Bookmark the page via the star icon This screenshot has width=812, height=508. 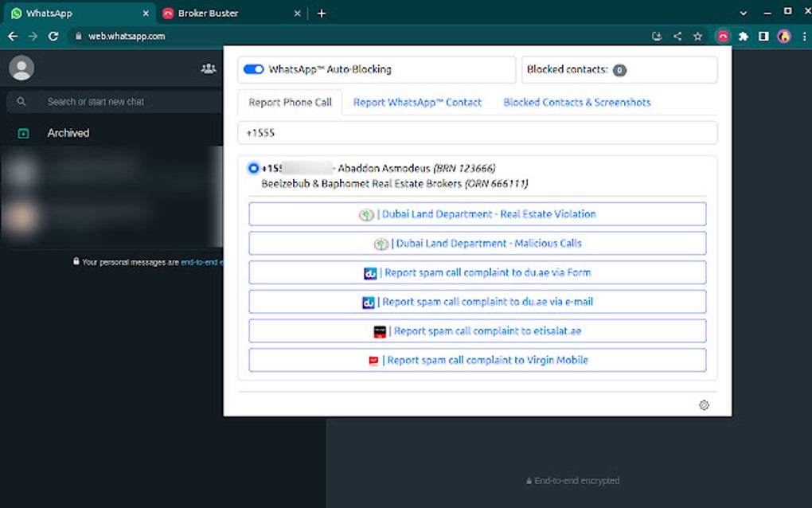click(696, 36)
